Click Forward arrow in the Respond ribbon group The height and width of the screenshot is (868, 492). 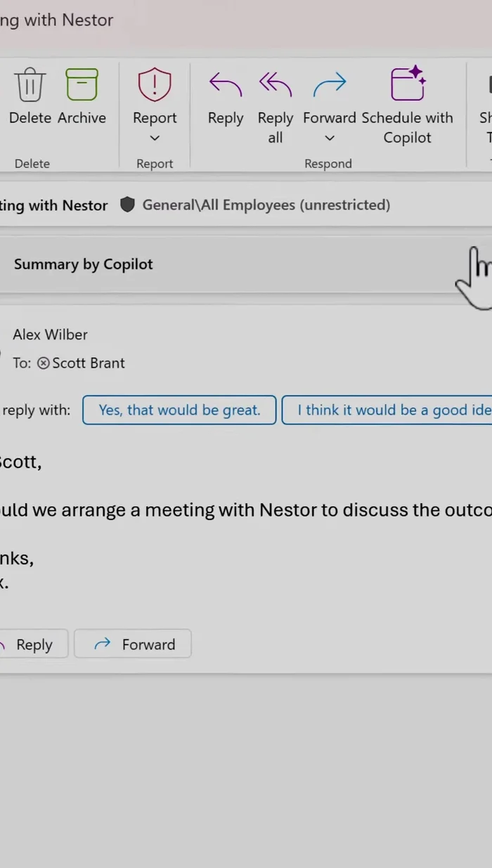tap(330, 85)
